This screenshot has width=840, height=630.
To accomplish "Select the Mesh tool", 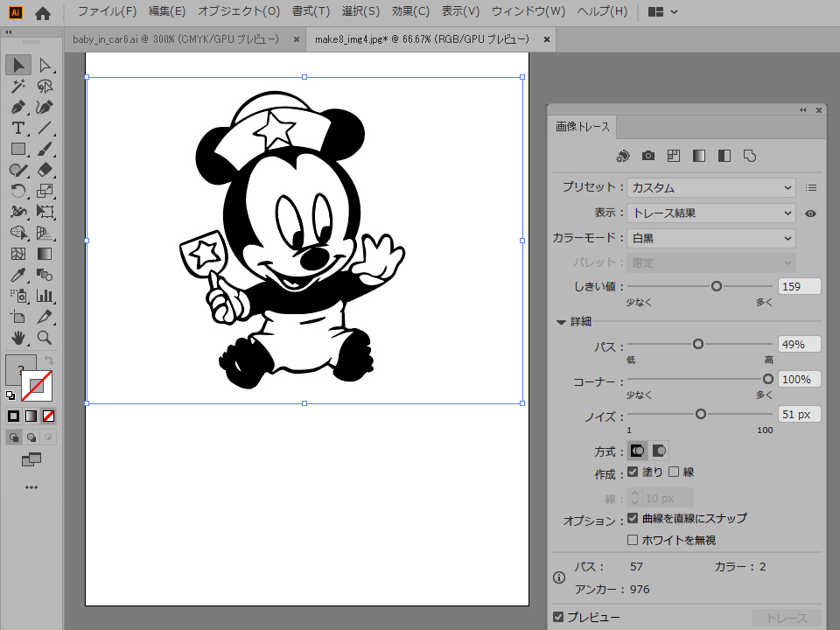I will [x=18, y=254].
